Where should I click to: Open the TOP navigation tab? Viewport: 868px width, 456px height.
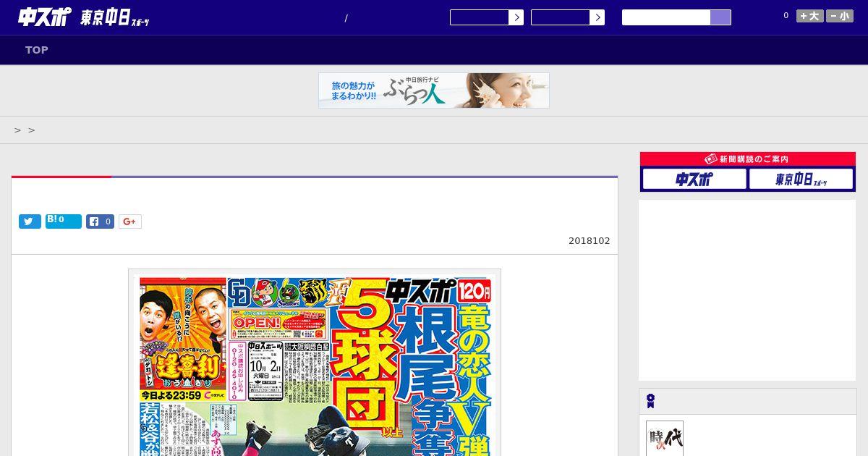37,50
